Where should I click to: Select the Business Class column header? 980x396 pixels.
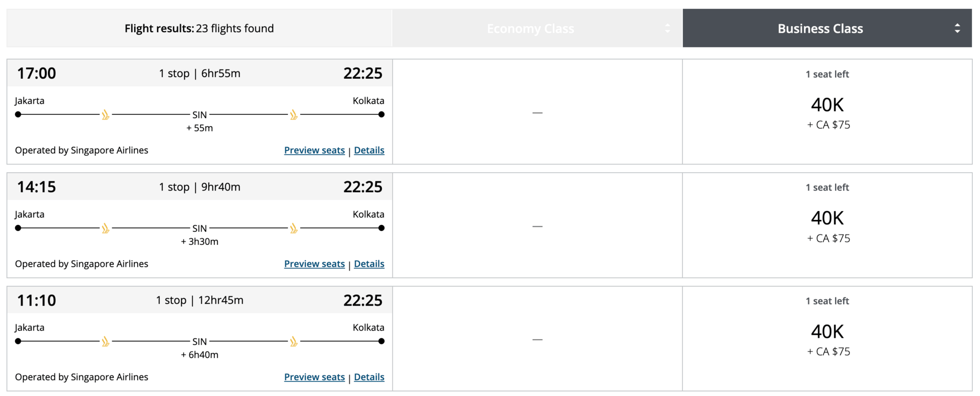[x=820, y=29]
